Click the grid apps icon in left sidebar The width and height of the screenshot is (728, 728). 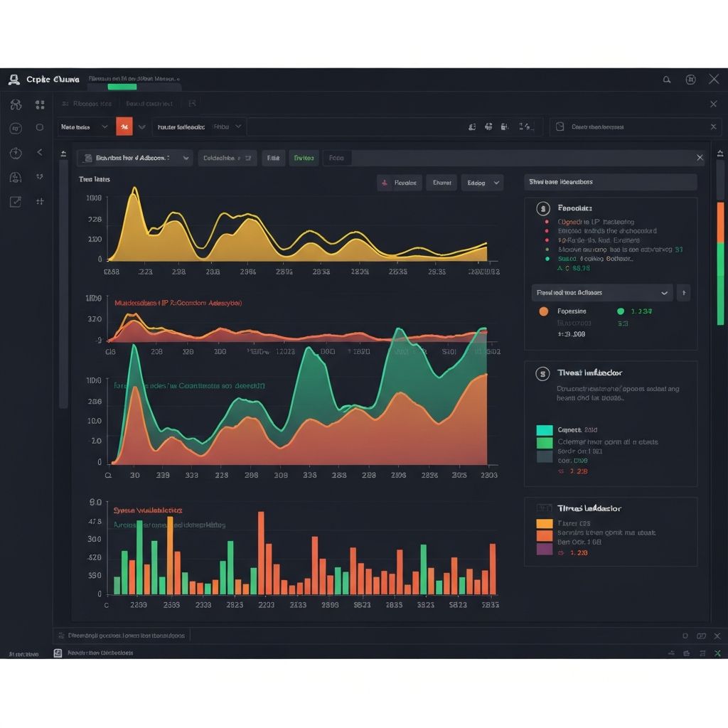point(40,105)
